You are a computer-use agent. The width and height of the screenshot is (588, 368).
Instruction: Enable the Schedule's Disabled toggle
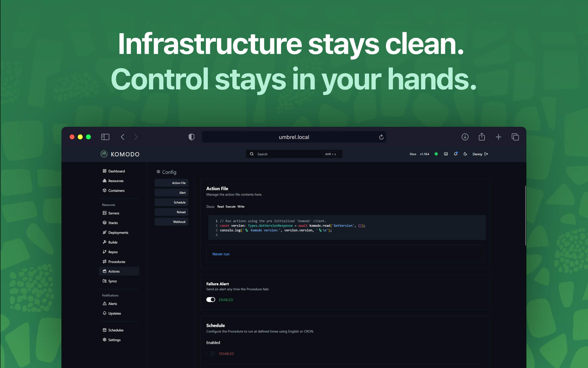[x=210, y=353]
